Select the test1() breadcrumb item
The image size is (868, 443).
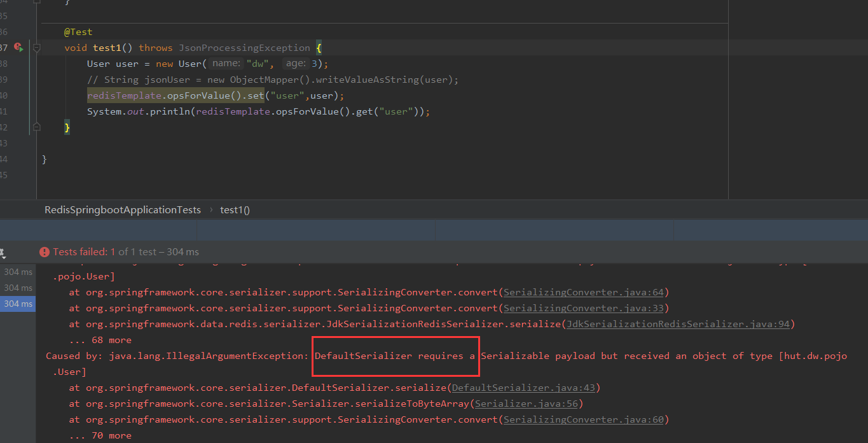(235, 209)
